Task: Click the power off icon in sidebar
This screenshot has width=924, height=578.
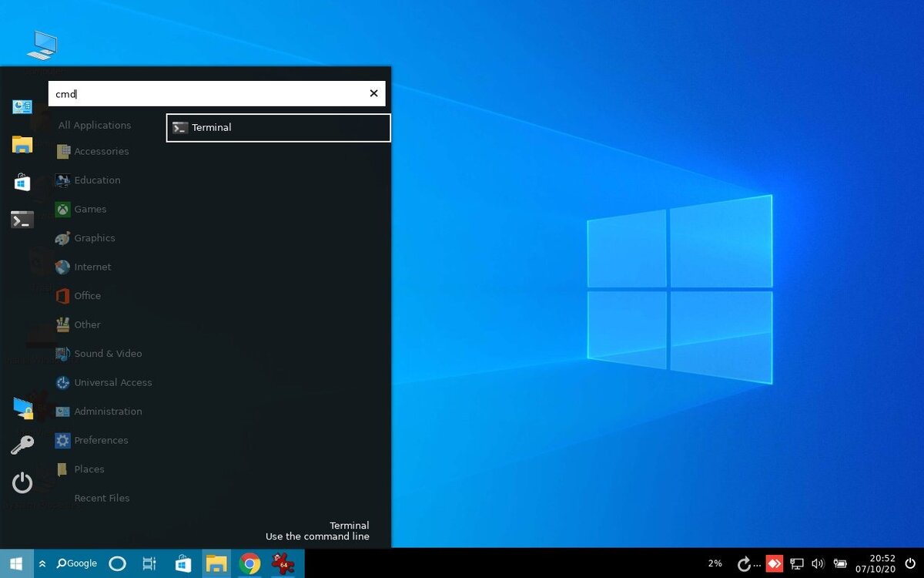Action: point(22,482)
